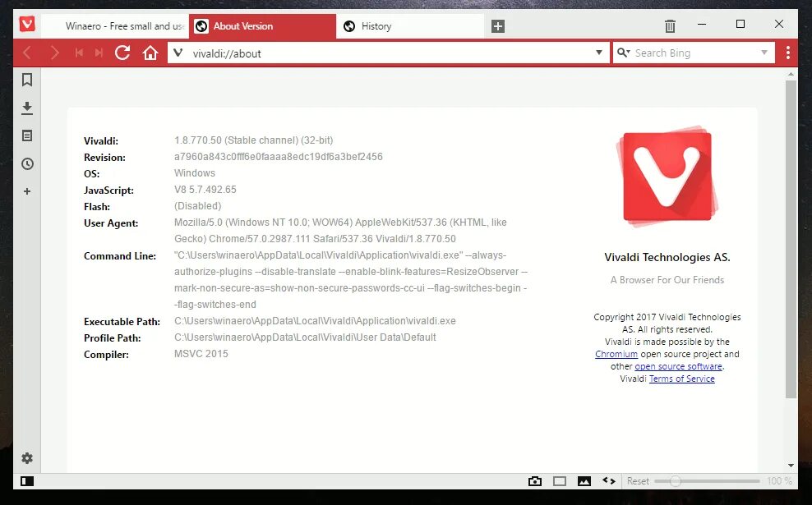
Task: Expand the address bar history dropdown
Action: pos(598,53)
